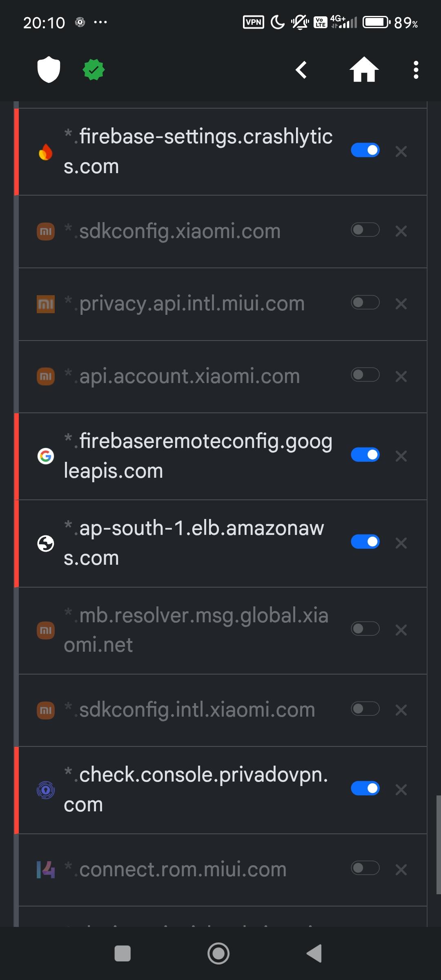Tap the Firebase flame icon

[46, 152]
